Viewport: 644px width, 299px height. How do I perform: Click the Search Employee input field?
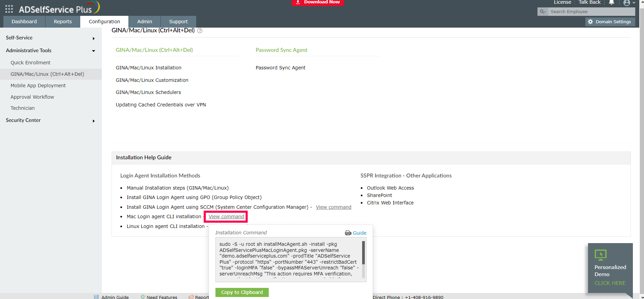pyautogui.click(x=591, y=12)
